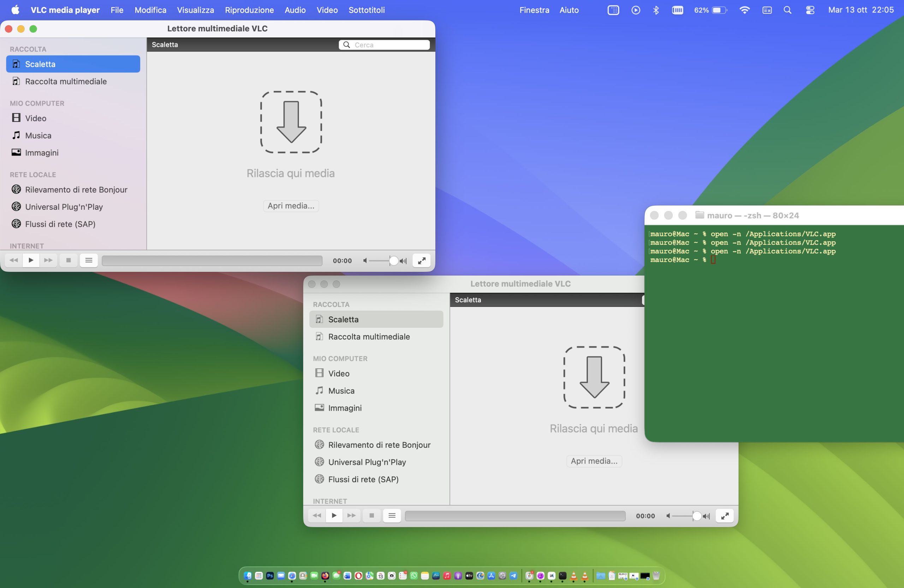
Task: Open Photoshop from the Dock
Action: (270, 576)
